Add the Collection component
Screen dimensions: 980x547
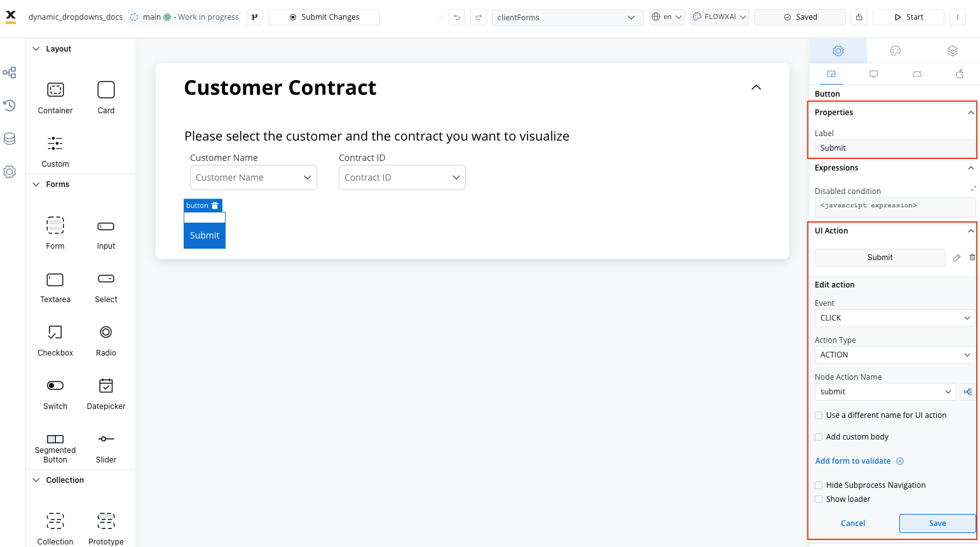55,528
